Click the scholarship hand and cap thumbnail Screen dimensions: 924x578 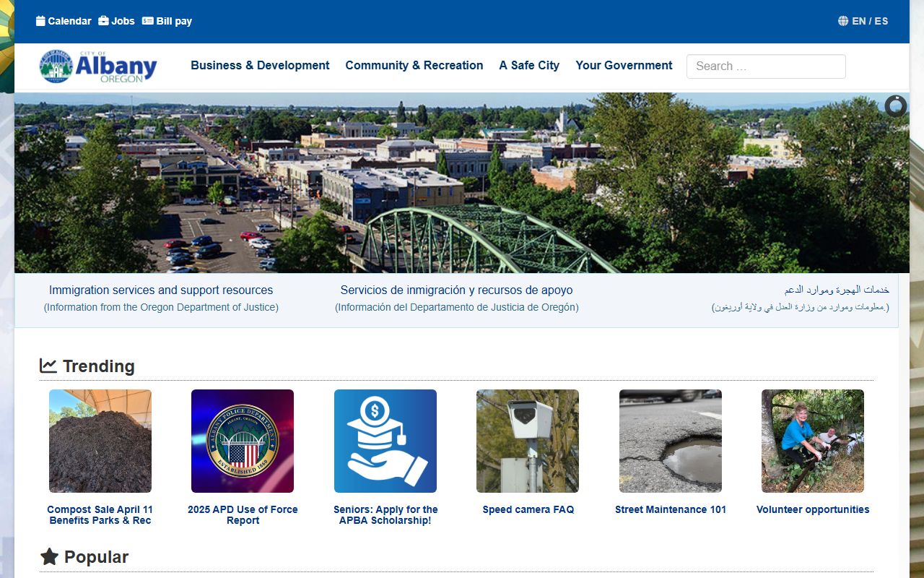pyautogui.click(x=385, y=441)
